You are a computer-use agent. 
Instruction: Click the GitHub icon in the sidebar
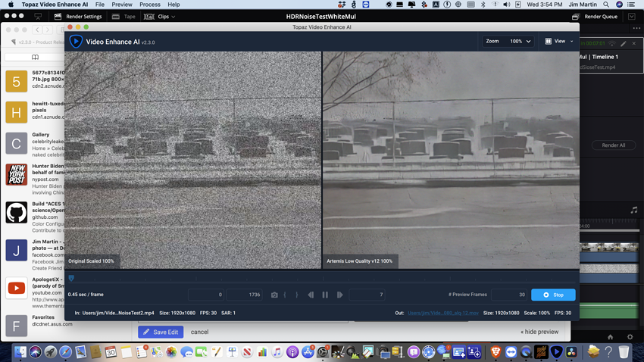[x=17, y=212]
